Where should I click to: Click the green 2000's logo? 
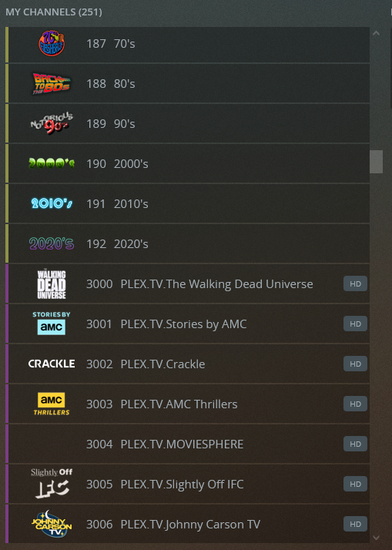tap(52, 163)
